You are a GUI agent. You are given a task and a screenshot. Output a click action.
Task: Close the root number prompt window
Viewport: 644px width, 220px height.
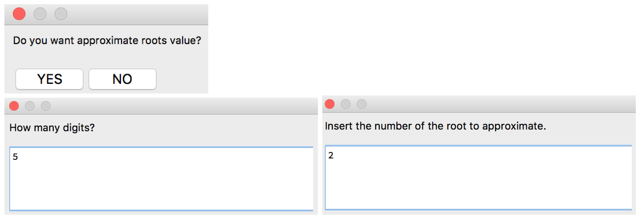point(329,104)
